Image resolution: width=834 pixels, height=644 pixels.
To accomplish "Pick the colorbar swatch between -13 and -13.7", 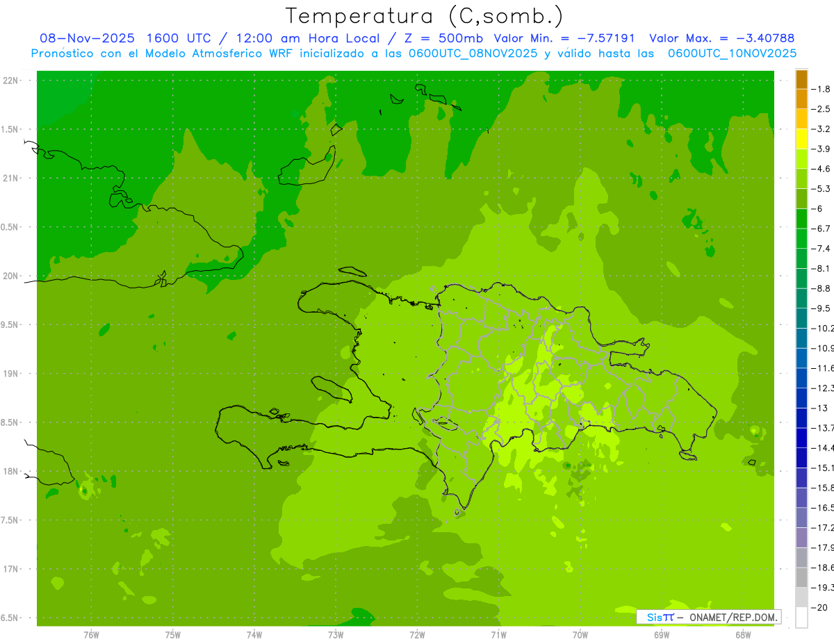I will pos(801,418).
